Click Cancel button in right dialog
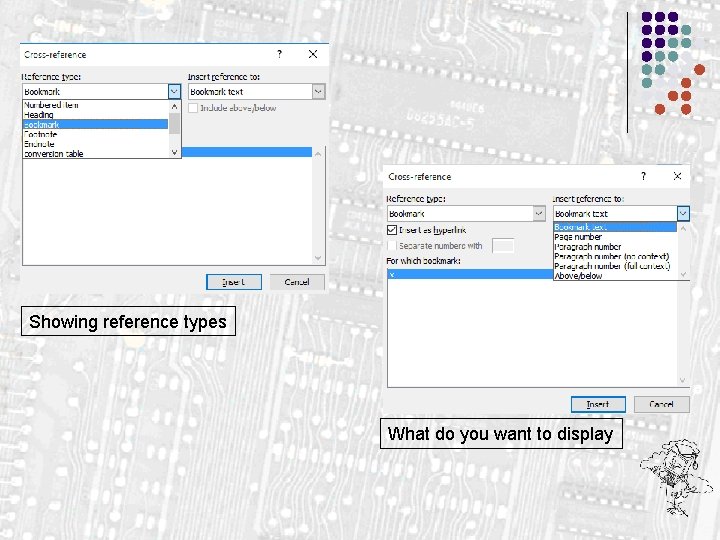The height and width of the screenshot is (540, 720). 661,404
